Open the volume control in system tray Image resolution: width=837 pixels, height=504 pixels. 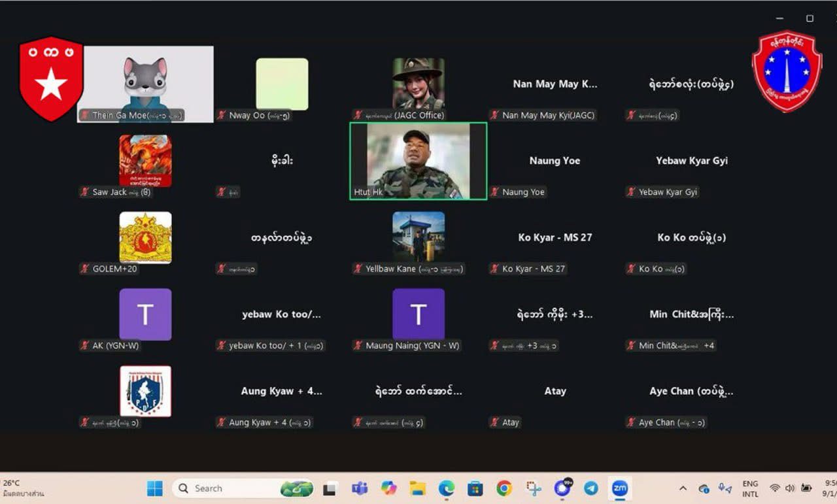[790, 488]
